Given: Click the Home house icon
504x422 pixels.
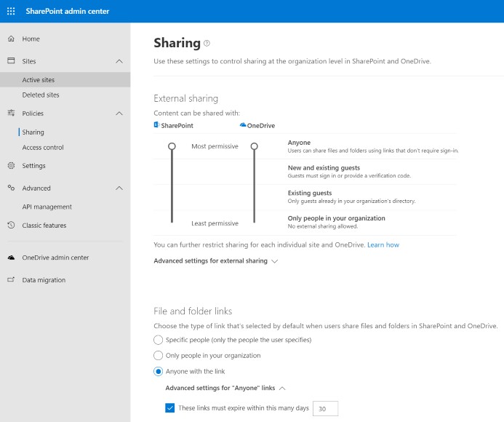Looking at the screenshot, I should (11, 39).
